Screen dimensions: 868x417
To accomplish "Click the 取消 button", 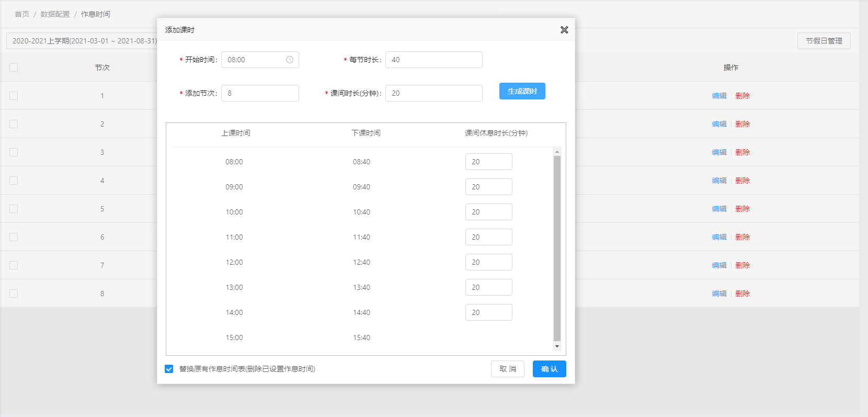I will click(508, 369).
